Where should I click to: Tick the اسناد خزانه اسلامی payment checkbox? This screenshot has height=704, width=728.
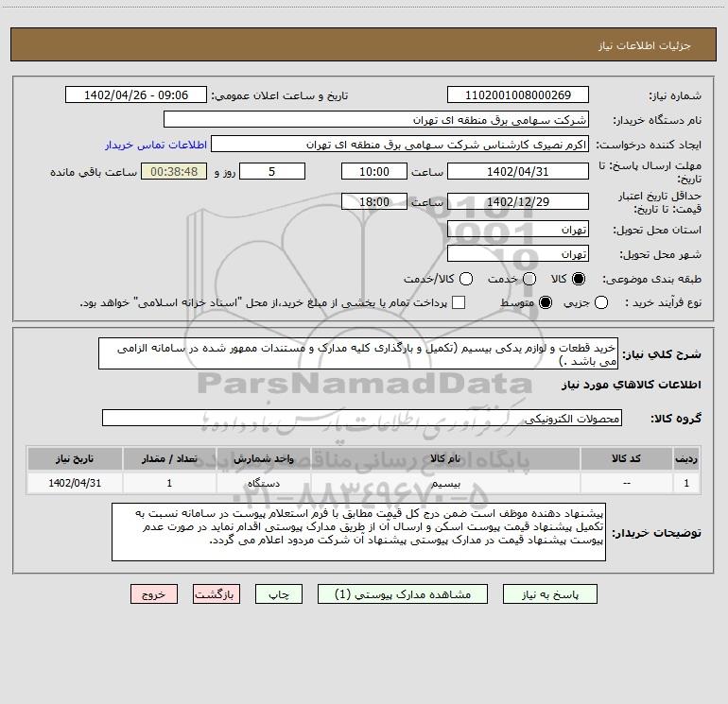click(x=459, y=302)
